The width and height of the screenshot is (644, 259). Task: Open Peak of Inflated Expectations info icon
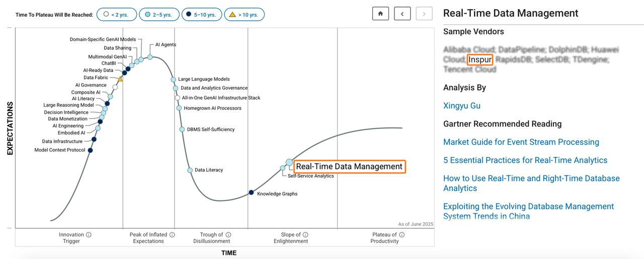click(172, 235)
